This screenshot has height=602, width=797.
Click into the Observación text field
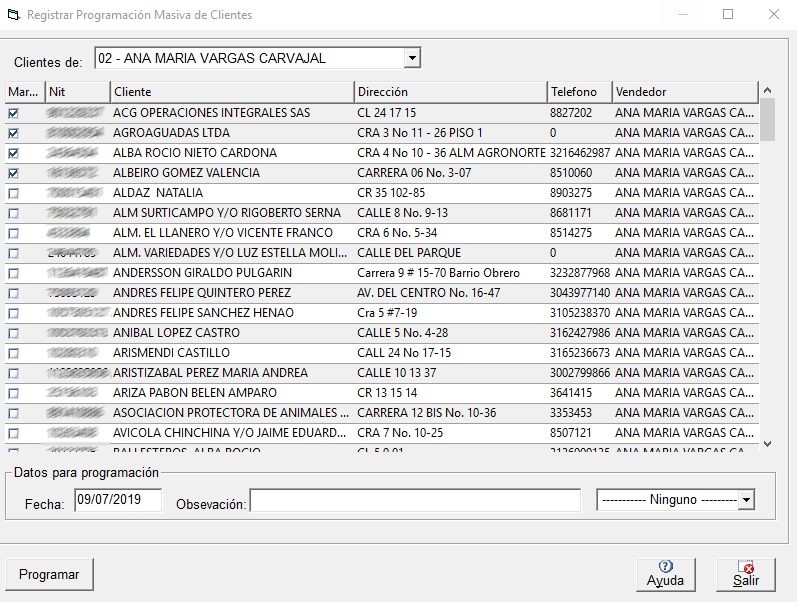click(x=415, y=500)
